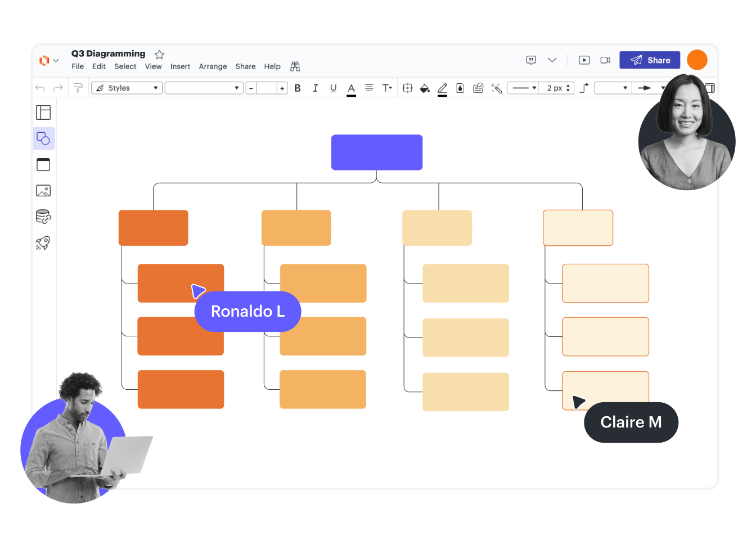Image resolution: width=756 pixels, height=558 pixels.
Task: Click the plus button to increase font size
Action: (282, 88)
